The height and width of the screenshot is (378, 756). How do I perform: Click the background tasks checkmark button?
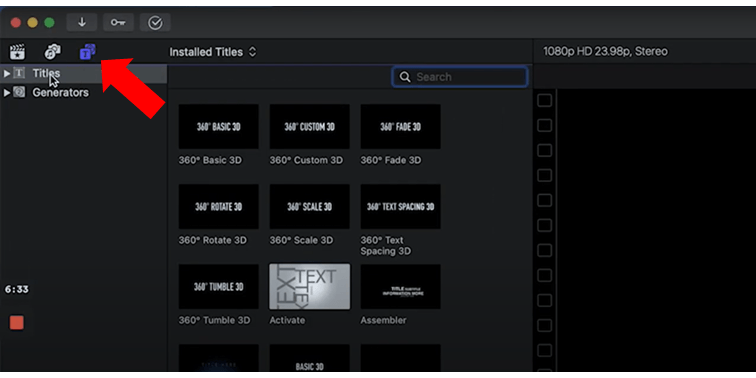(x=155, y=23)
